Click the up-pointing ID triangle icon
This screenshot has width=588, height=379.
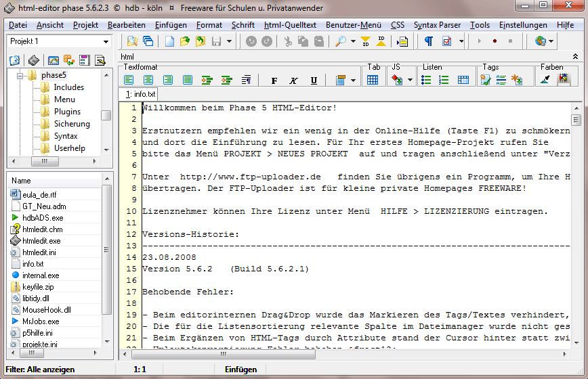pos(381,41)
